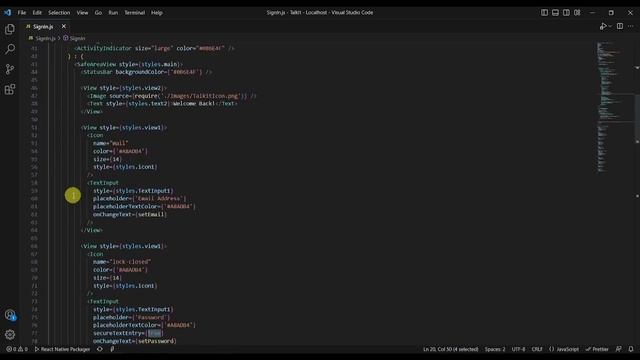The width and height of the screenshot is (640, 360).
Task: Open the Source Control view
Action: click(x=10, y=69)
